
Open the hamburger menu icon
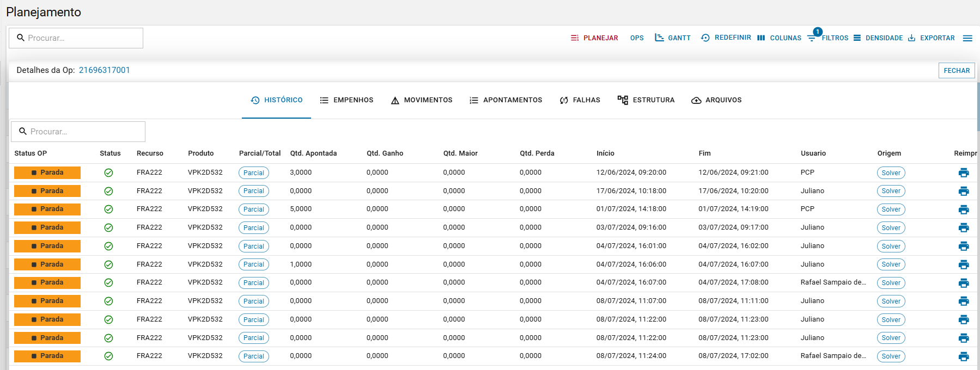pos(967,38)
